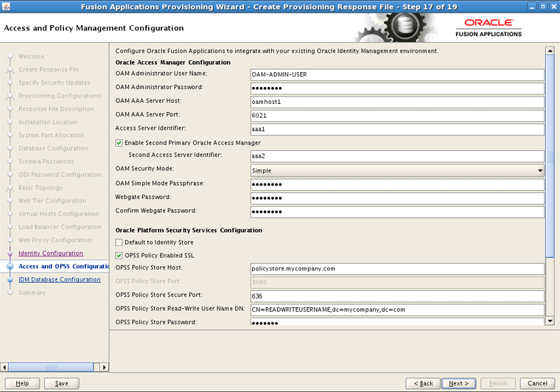Click the OPSS Policy Store Secure Port field
560x392 pixels.
[x=397, y=296]
